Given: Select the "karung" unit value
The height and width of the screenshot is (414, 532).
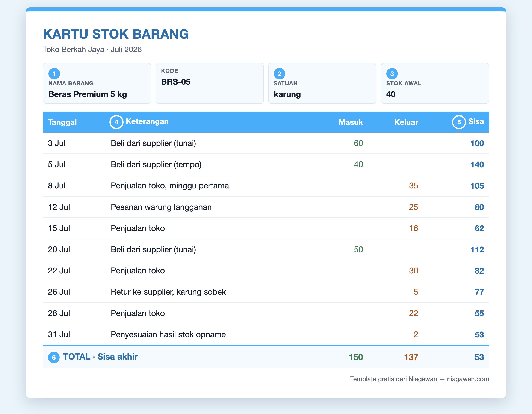Looking at the screenshot, I should pos(287,94).
